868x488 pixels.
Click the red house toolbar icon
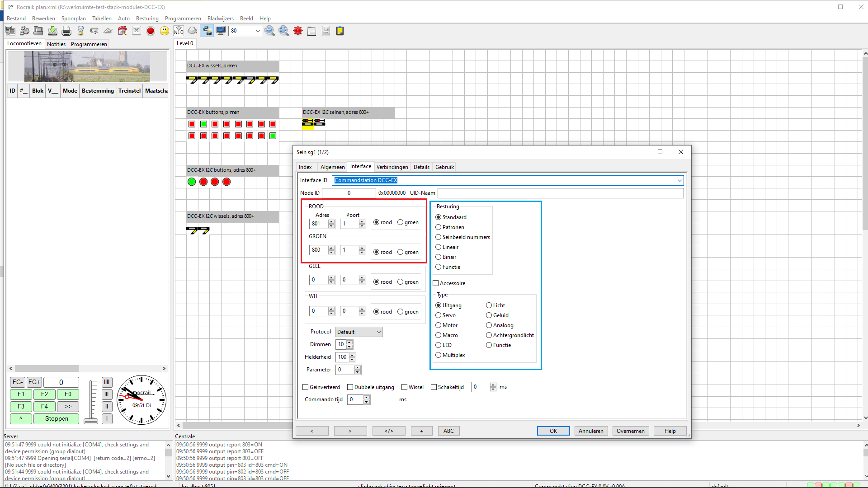(x=122, y=31)
